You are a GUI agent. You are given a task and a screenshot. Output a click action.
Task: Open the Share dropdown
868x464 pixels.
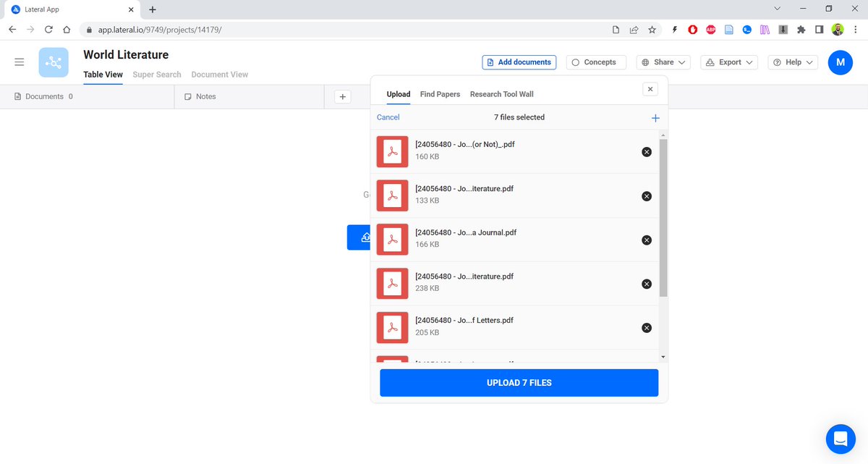(663, 62)
